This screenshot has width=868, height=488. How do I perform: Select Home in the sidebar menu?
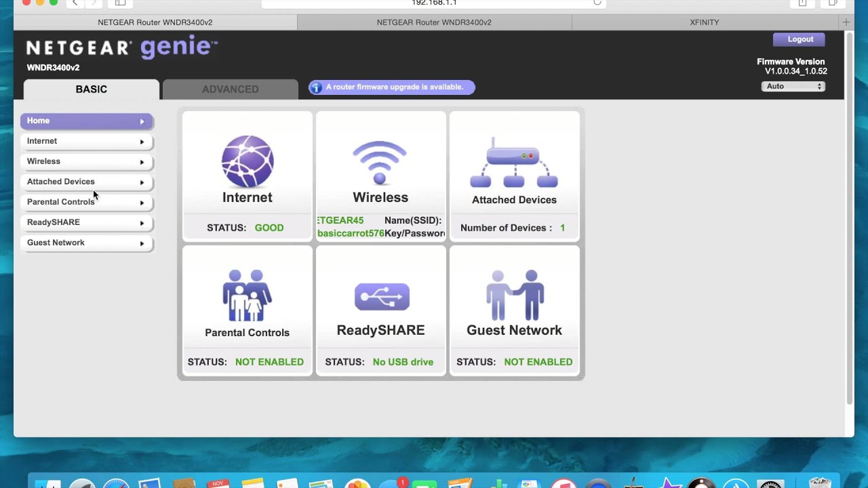pos(87,121)
